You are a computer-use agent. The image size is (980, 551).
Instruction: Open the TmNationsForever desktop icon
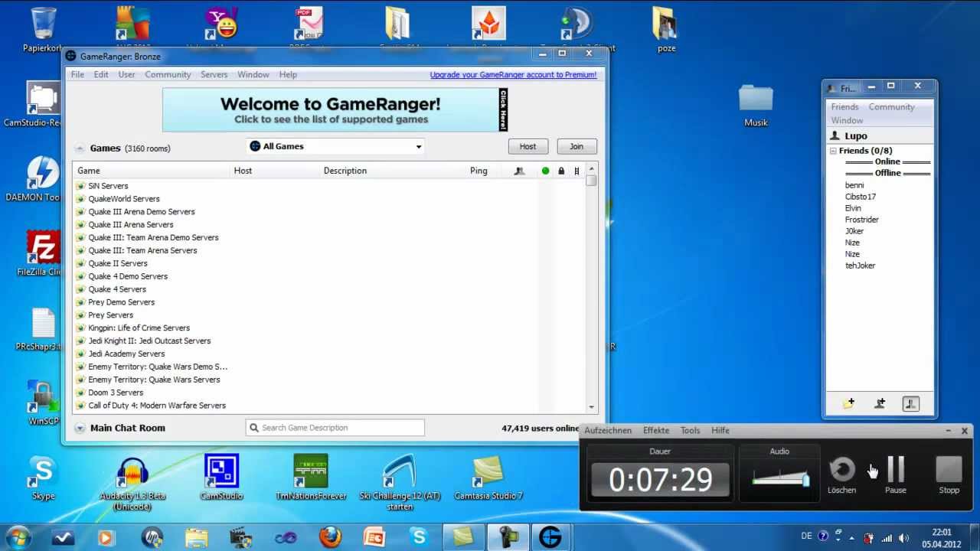pos(311,478)
